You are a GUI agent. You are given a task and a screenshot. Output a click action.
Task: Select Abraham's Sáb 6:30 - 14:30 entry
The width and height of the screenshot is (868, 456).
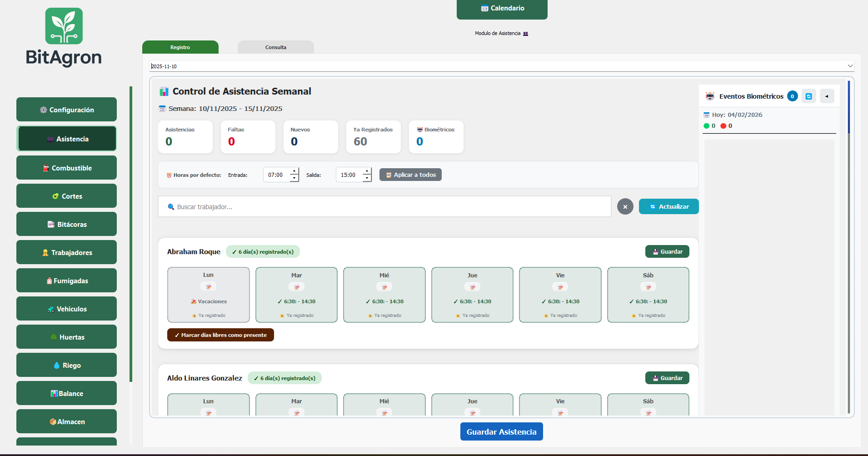(648, 301)
